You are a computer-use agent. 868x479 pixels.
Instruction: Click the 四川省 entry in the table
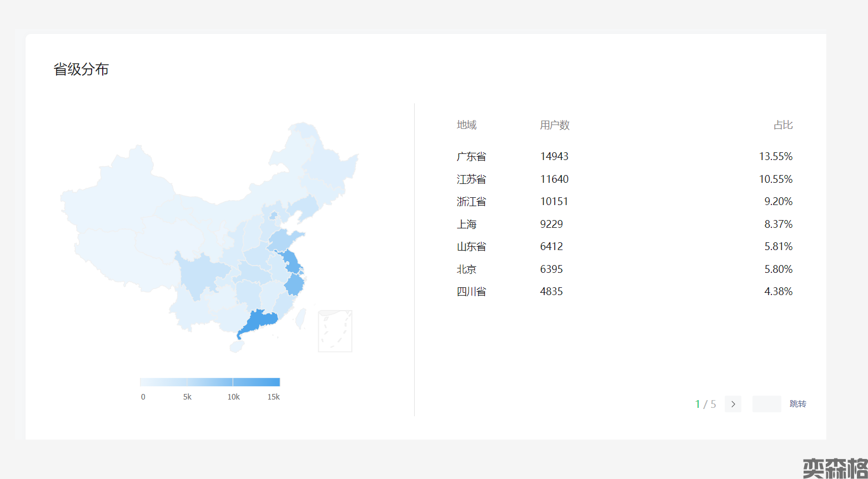(x=471, y=292)
